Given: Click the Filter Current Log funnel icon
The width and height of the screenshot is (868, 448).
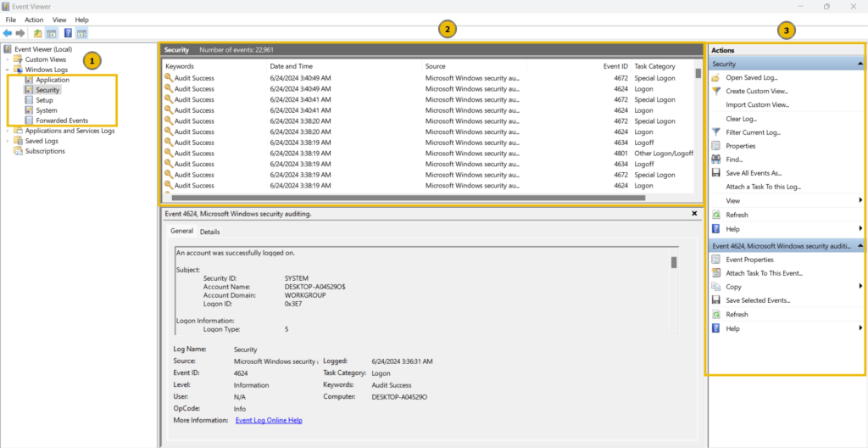Looking at the screenshot, I should (x=715, y=132).
